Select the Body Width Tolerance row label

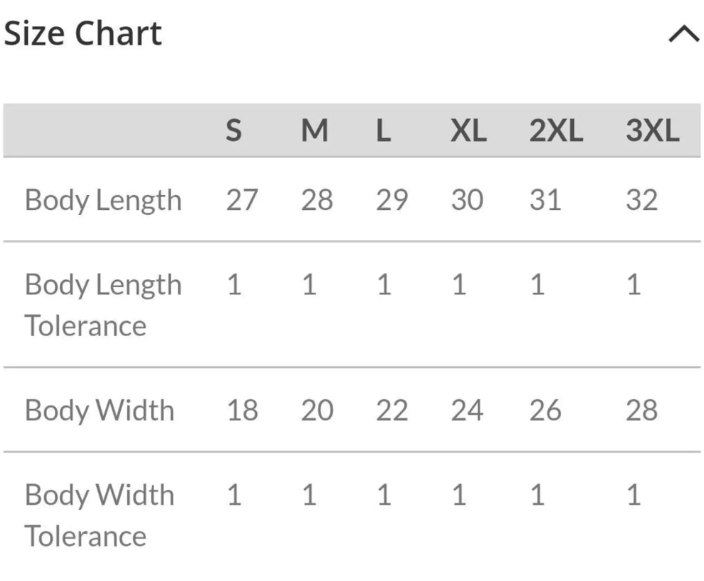[x=99, y=515]
